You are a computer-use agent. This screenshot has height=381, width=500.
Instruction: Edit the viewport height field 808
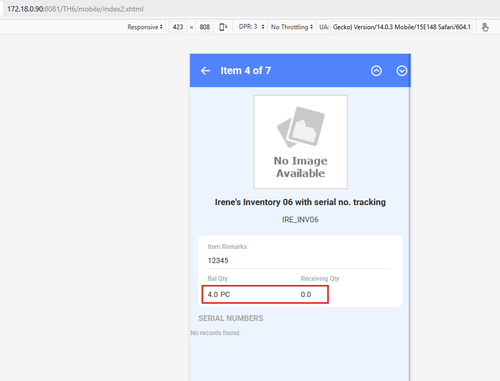point(205,27)
